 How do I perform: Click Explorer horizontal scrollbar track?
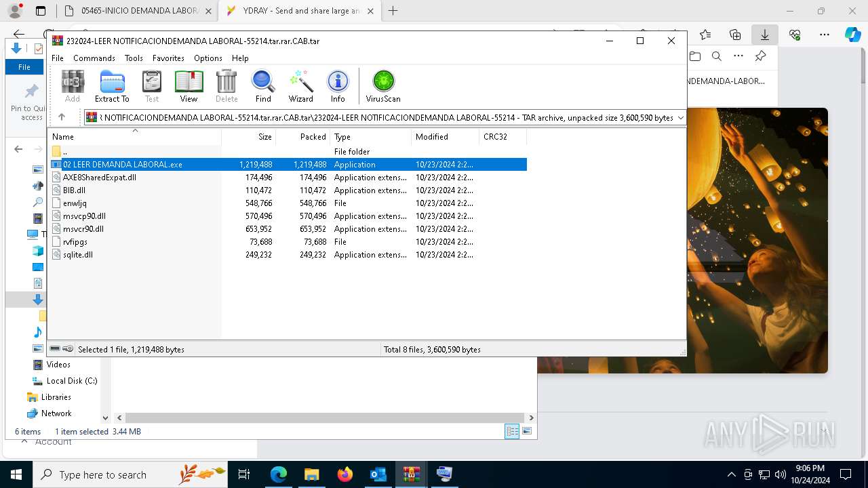(x=325, y=418)
